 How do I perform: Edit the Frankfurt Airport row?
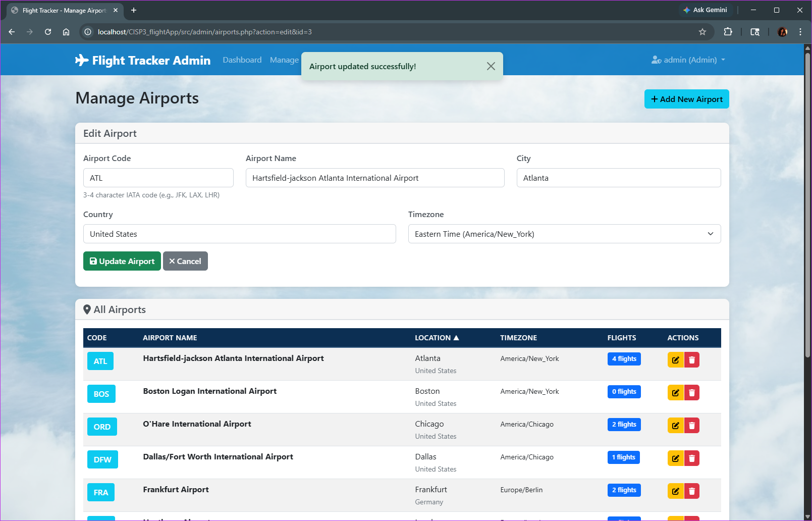(675, 491)
